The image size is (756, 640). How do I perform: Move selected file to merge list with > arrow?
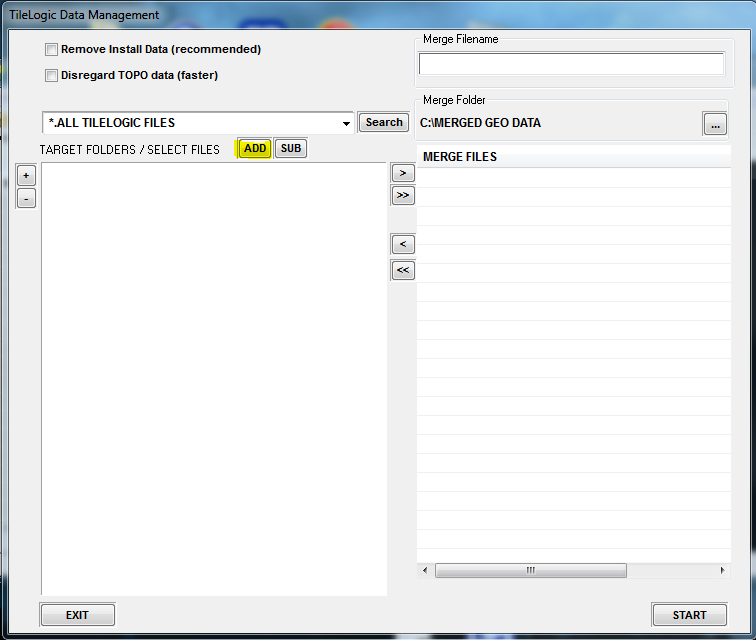pos(402,173)
